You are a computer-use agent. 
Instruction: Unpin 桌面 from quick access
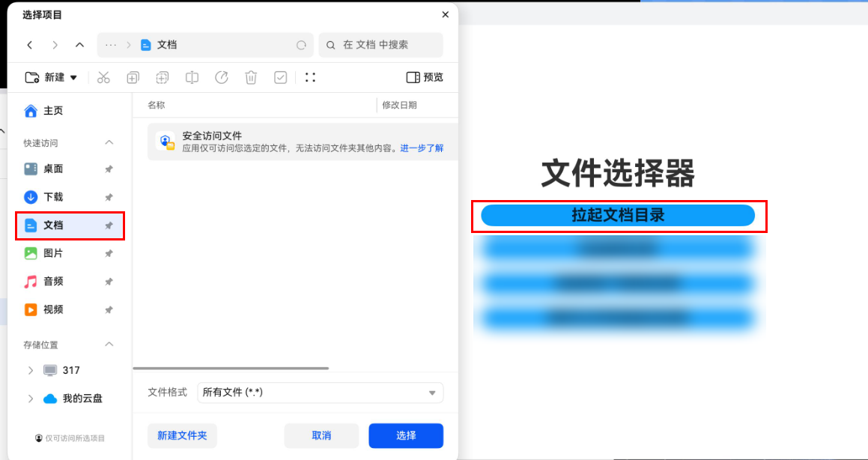click(109, 169)
